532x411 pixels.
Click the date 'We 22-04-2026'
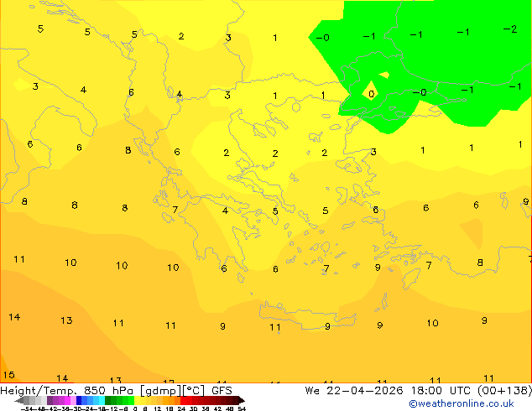[x=354, y=390]
